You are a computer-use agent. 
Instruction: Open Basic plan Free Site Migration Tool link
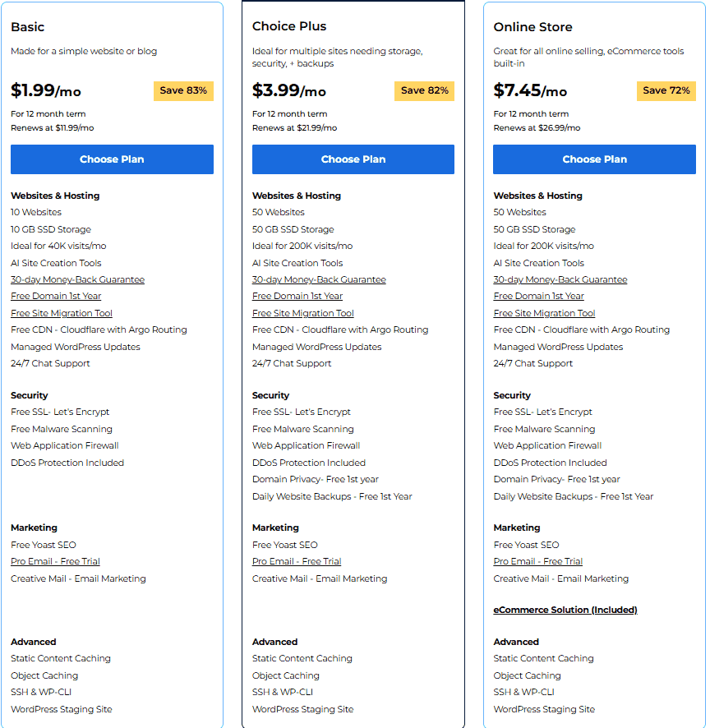tap(62, 313)
